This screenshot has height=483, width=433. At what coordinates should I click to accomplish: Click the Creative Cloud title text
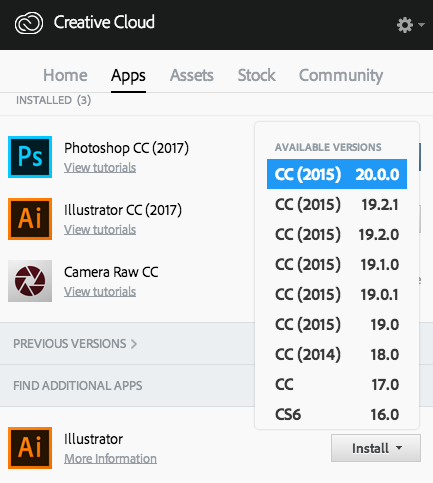104,22
